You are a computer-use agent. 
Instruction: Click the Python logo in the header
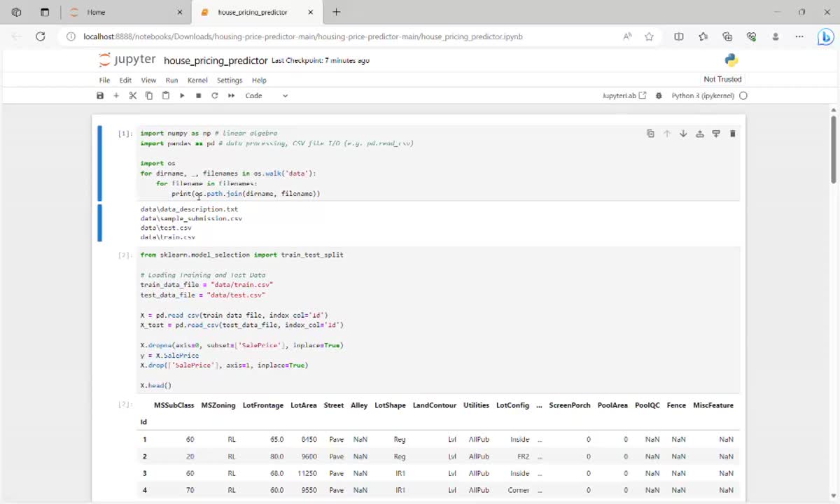tap(731, 60)
